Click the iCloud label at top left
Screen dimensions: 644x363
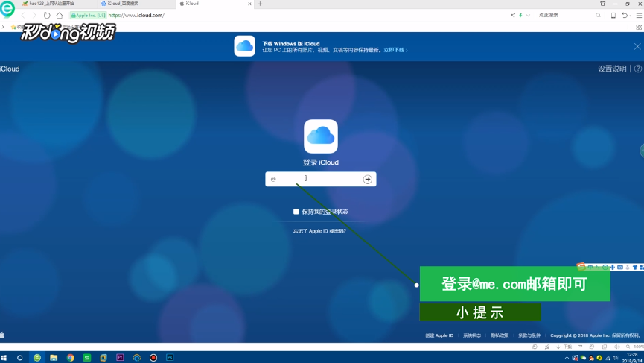(x=10, y=69)
